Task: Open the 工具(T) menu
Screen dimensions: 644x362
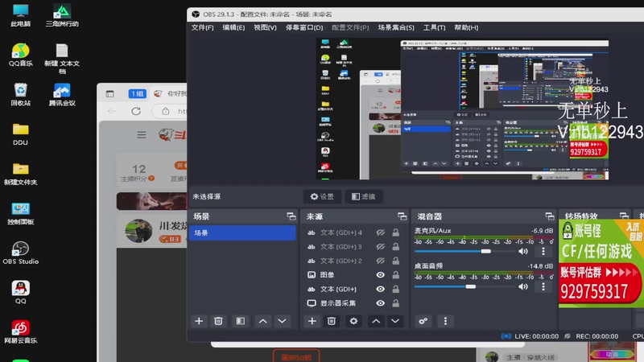Action: pyautogui.click(x=434, y=27)
